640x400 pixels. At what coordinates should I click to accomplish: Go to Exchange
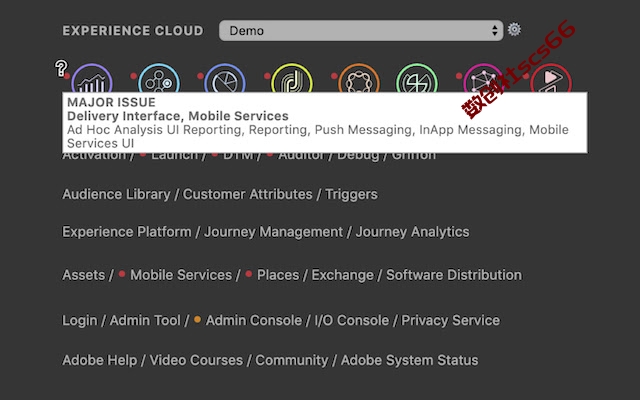(x=342, y=276)
